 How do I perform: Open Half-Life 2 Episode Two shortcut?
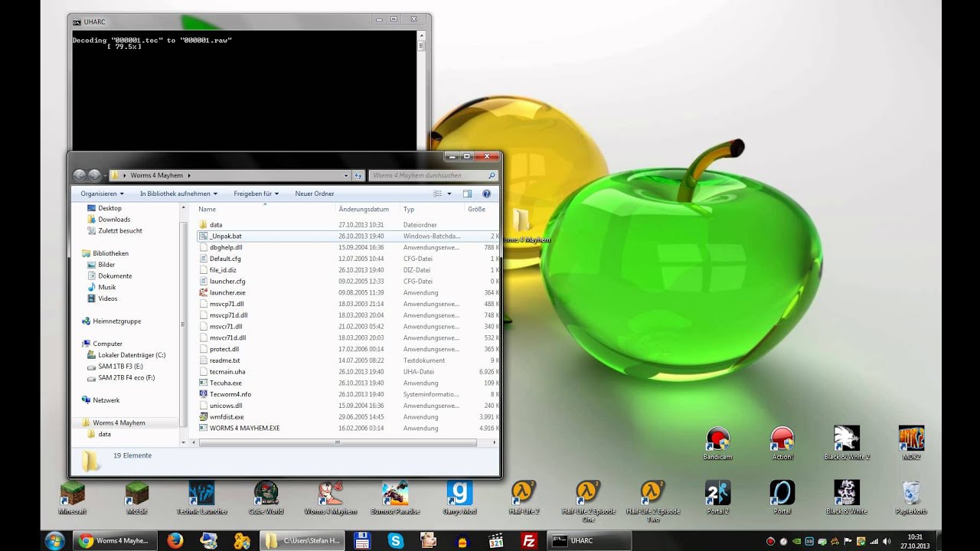pos(653,502)
